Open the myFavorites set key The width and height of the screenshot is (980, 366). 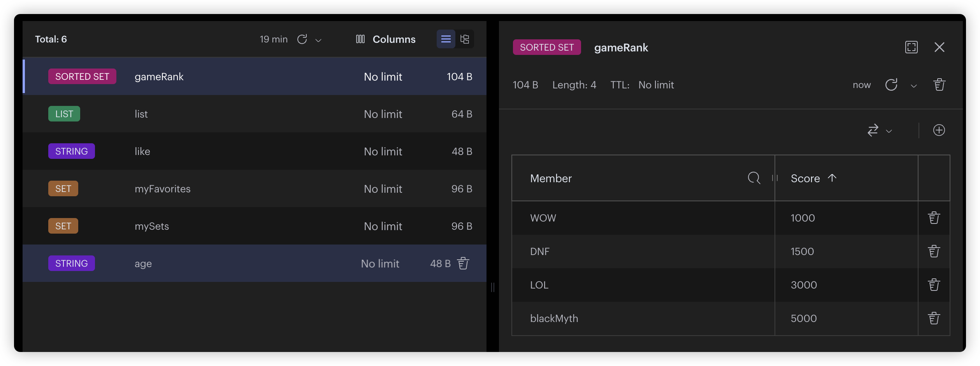(162, 189)
